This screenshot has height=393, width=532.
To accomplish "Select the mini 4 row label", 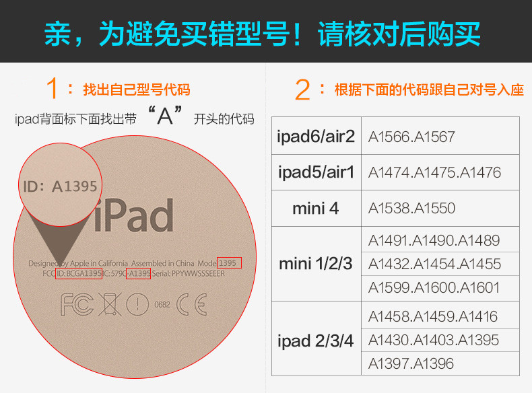I will click(315, 209).
